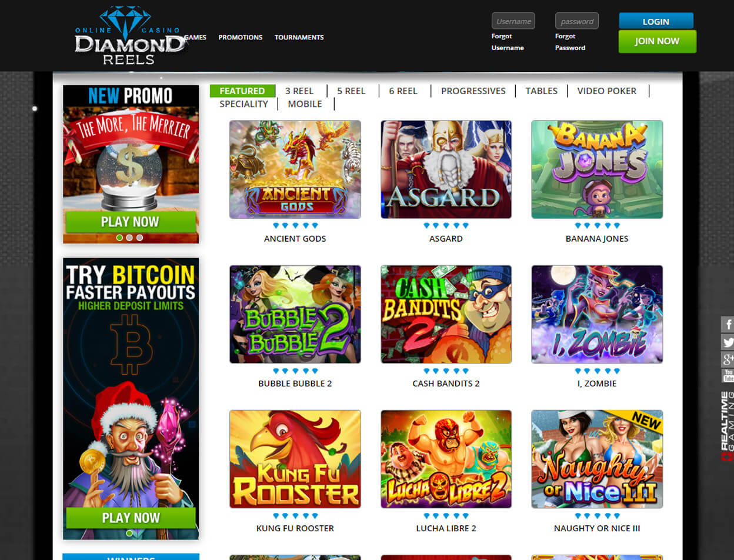Click the BUBBLE BUBBLE 2 title text
This screenshot has width=734, height=560.
click(295, 384)
